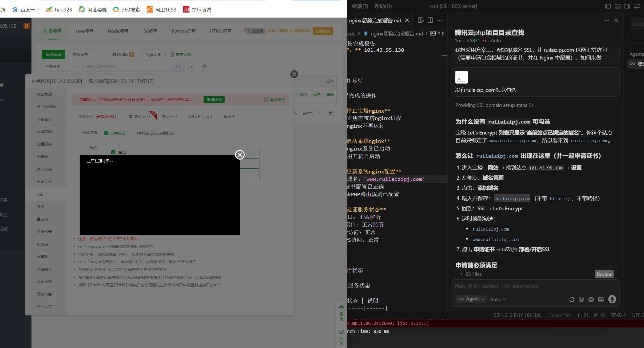Click the @ mention context icon
This screenshot has width=644, height=348.
[581, 299]
